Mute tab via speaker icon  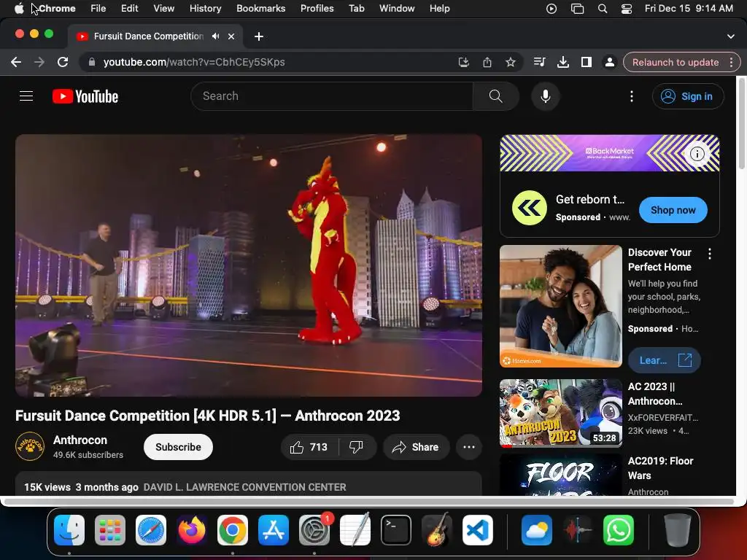216,36
